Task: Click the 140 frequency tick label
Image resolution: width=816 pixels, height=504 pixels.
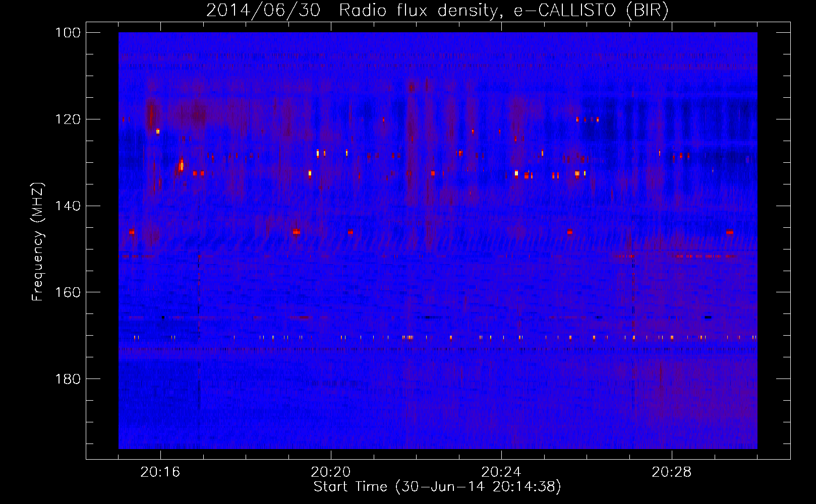Action: 68,206
